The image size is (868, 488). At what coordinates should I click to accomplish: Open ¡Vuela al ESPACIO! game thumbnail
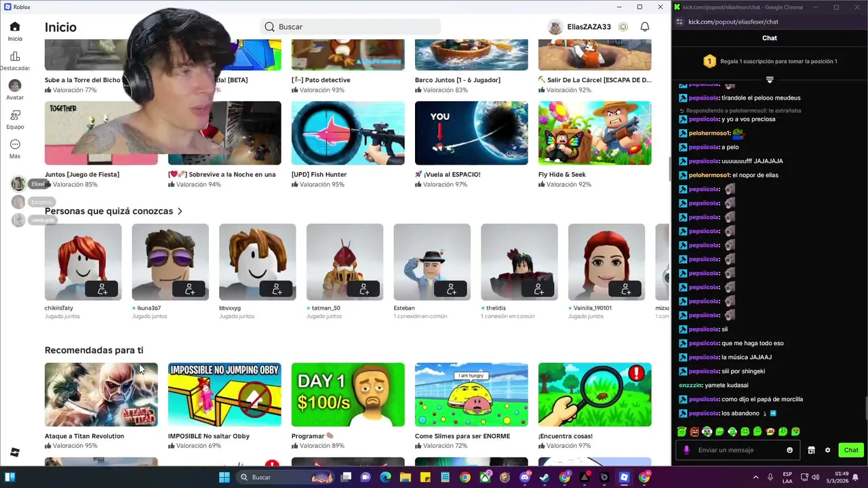click(x=471, y=133)
